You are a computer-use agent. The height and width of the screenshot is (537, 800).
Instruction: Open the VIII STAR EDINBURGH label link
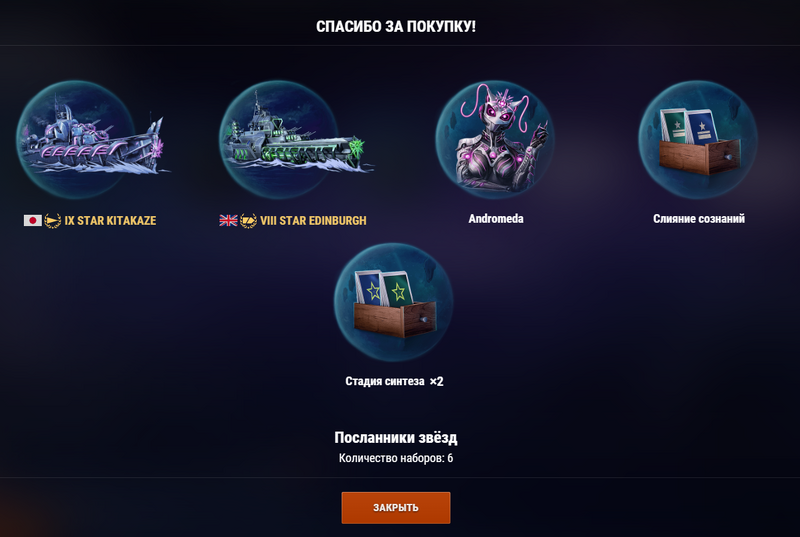[x=313, y=220]
